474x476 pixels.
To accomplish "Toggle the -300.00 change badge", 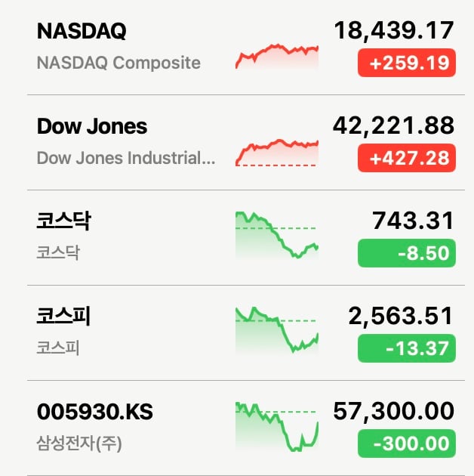I will (x=407, y=444).
